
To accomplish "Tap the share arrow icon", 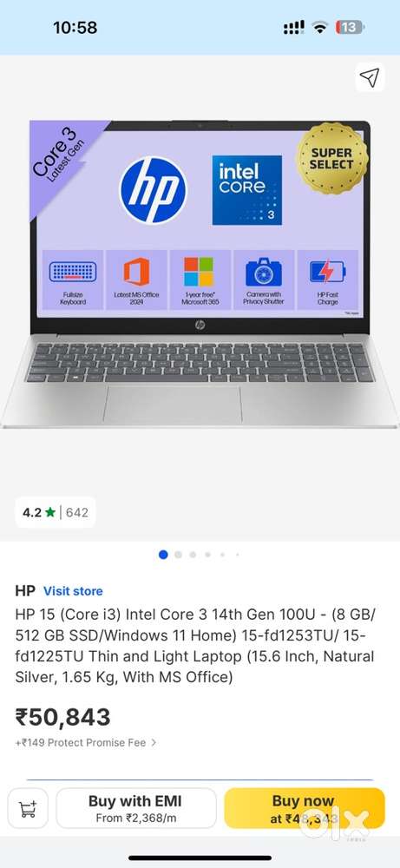I will tap(370, 77).
